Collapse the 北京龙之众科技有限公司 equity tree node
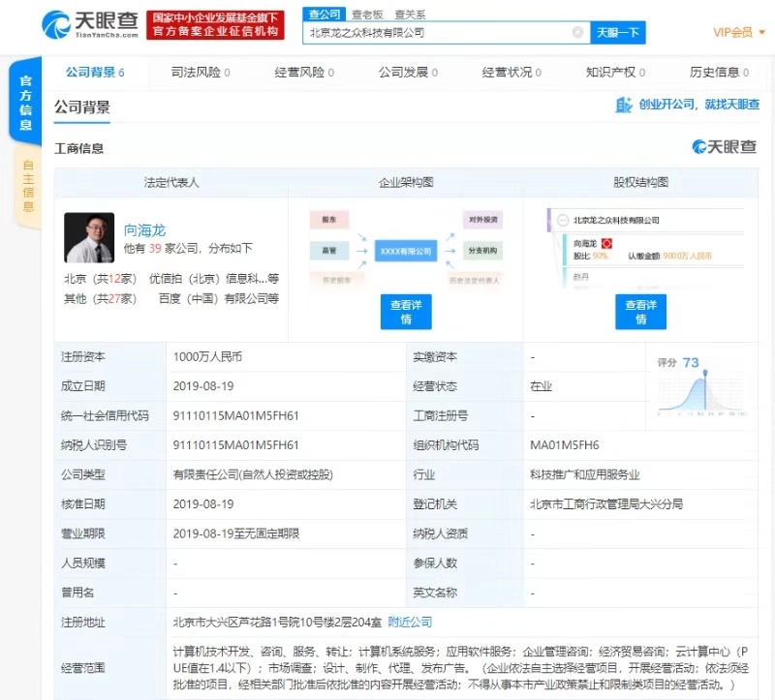The image size is (775, 700). click(x=563, y=221)
